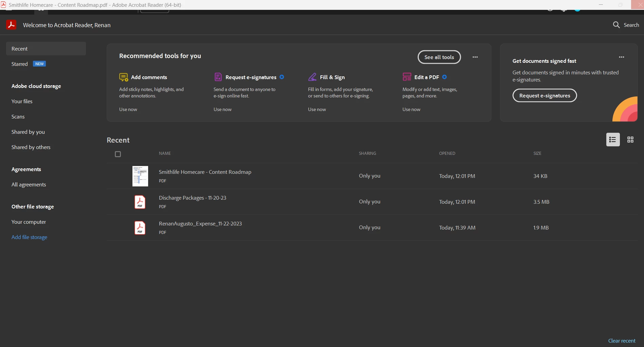Sort files by the NAME column
This screenshot has width=644, height=347.
tap(165, 153)
